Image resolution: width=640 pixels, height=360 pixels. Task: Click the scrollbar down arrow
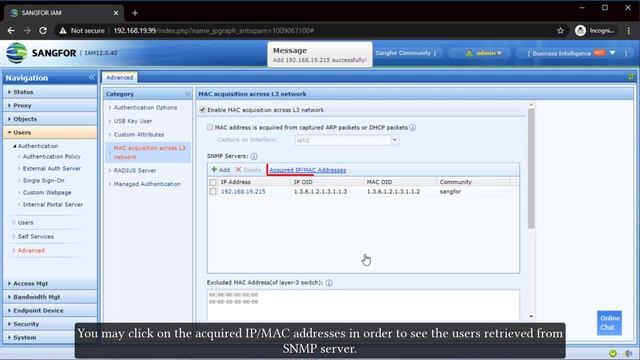pyautogui.click(x=531, y=316)
